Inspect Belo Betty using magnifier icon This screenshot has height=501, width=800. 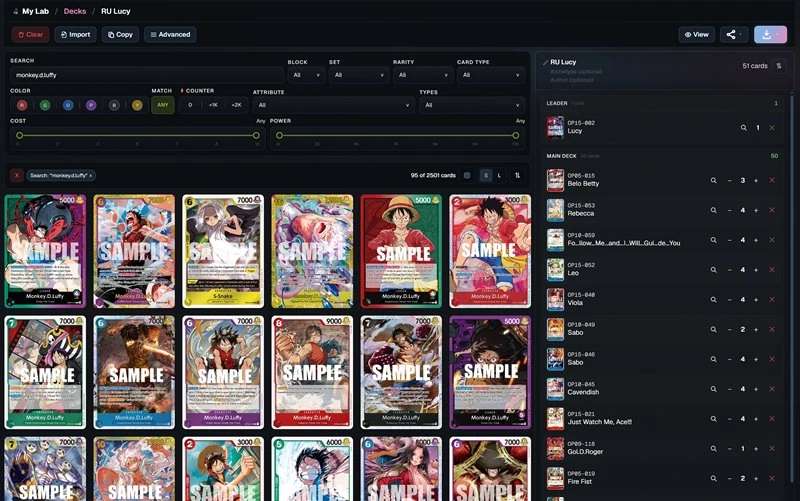coord(713,180)
